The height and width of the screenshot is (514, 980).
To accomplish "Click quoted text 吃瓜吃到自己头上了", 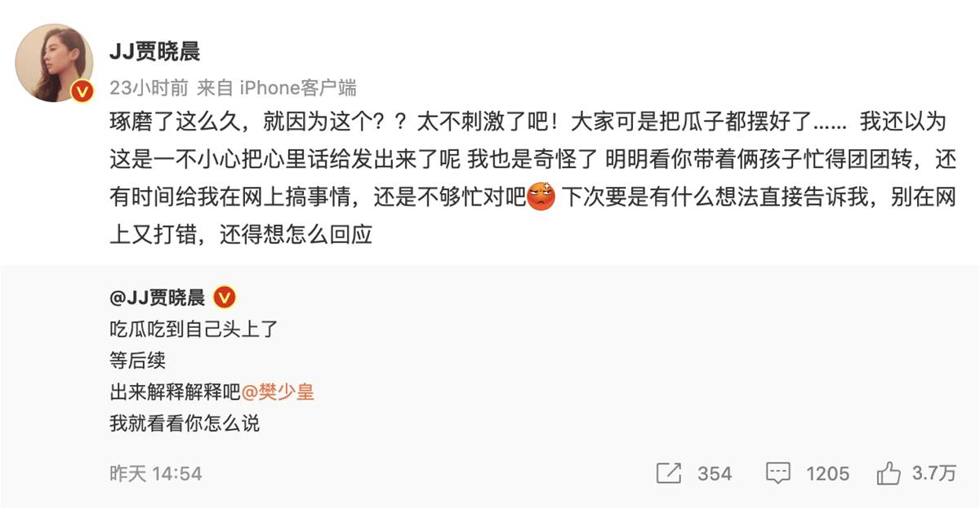I will pyautogui.click(x=194, y=330).
